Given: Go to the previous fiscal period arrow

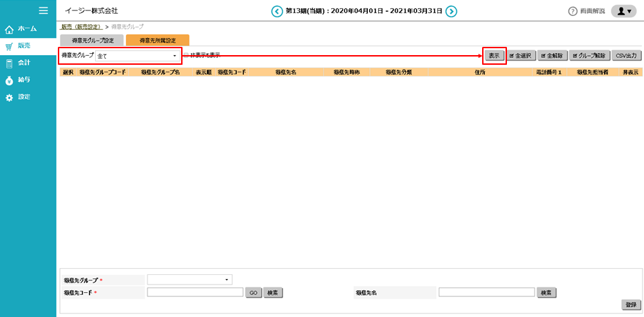Looking at the screenshot, I should (277, 11).
